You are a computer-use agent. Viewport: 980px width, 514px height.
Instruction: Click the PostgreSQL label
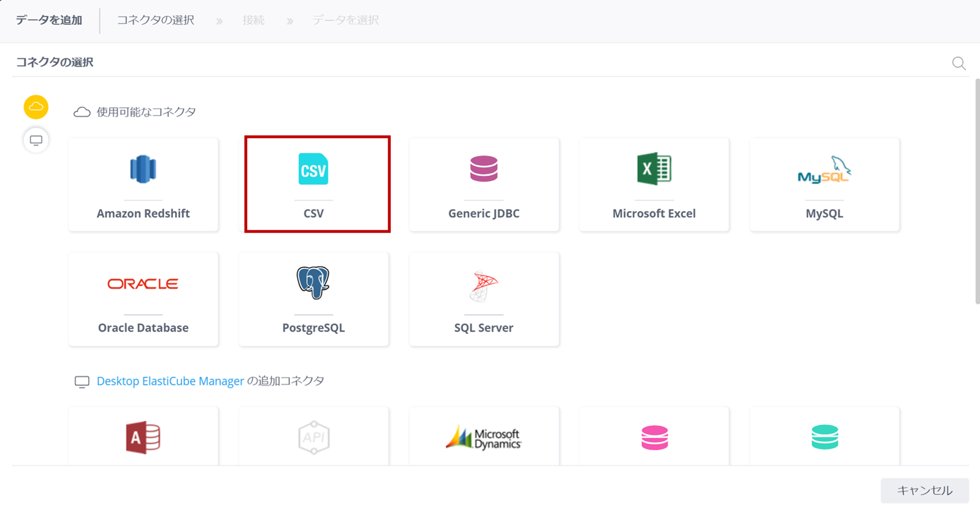coord(314,327)
